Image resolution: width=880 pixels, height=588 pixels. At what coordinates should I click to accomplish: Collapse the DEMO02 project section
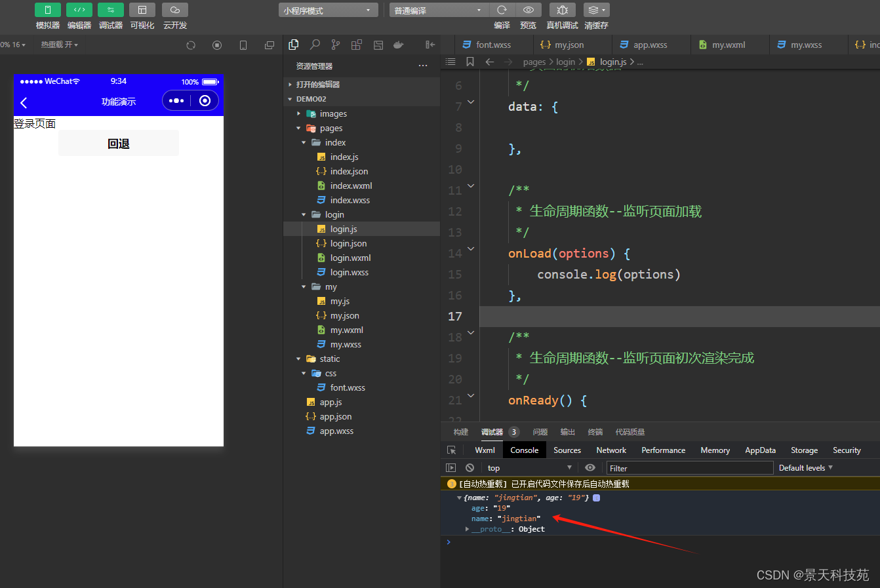tap(361, 99)
